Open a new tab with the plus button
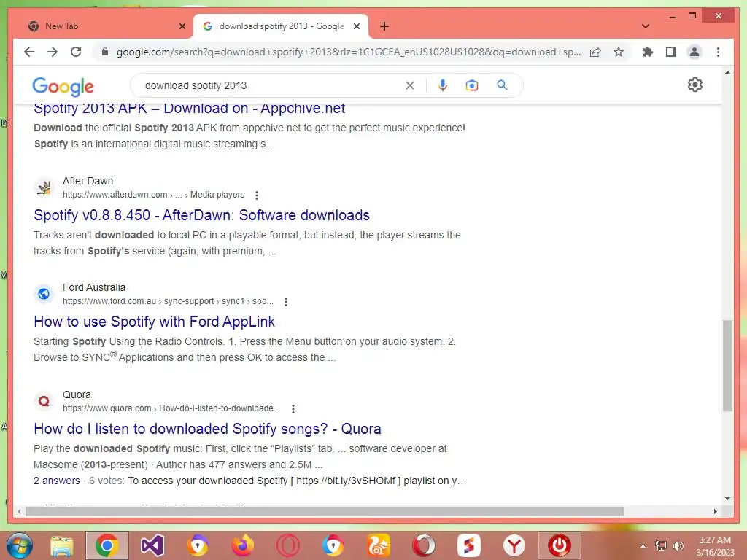 (384, 26)
